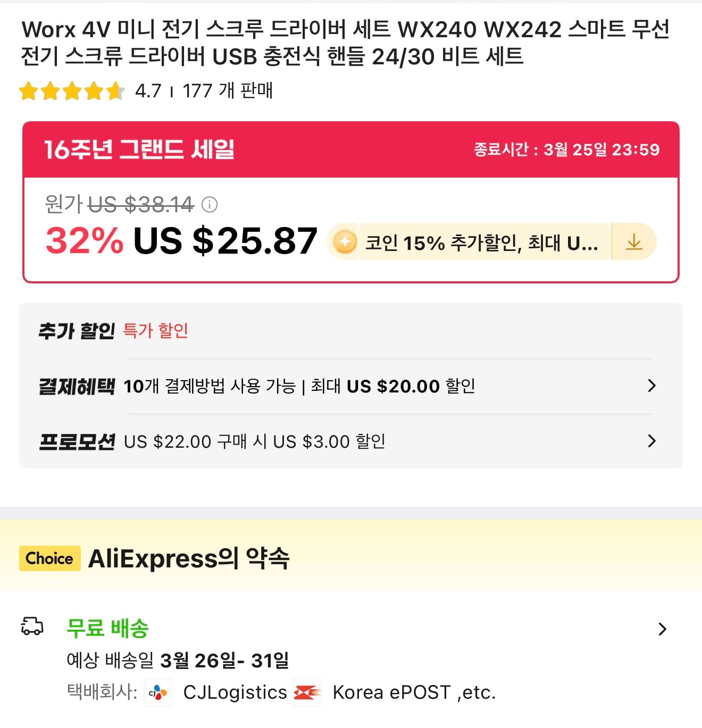
Task: Click the info icon beside original price
Action: (x=210, y=205)
